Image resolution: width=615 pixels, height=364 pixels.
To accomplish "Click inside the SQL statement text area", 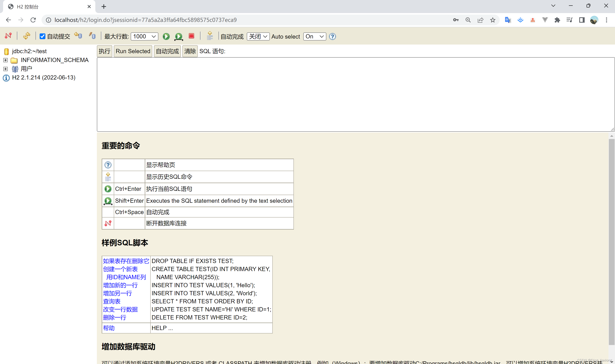I will 356,94.
